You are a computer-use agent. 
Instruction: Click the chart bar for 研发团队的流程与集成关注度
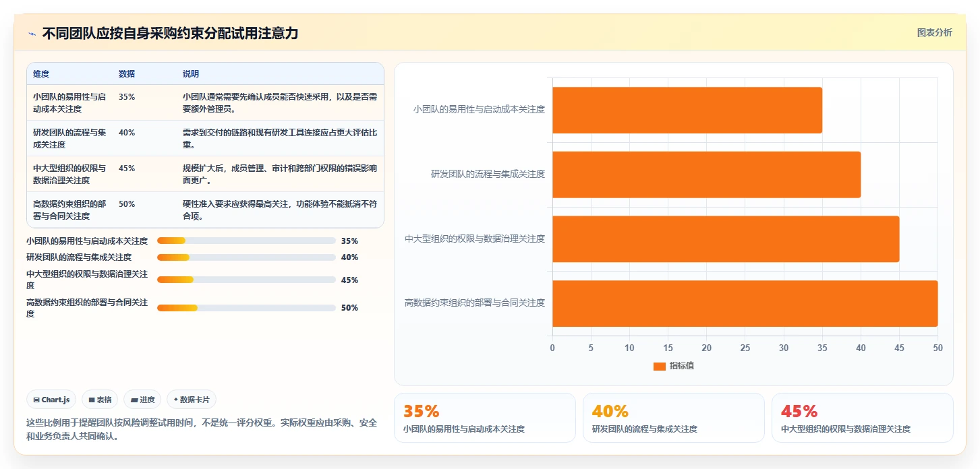(x=706, y=175)
